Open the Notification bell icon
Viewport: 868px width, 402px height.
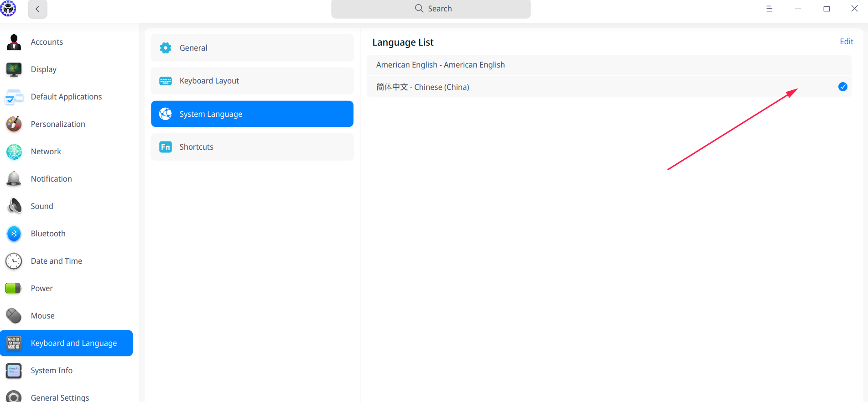14,179
